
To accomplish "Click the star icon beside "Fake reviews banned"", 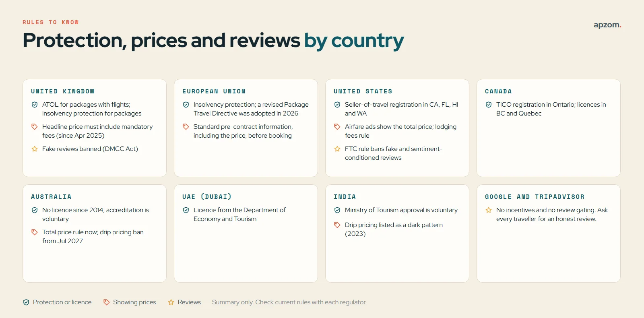I will click(35, 149).
